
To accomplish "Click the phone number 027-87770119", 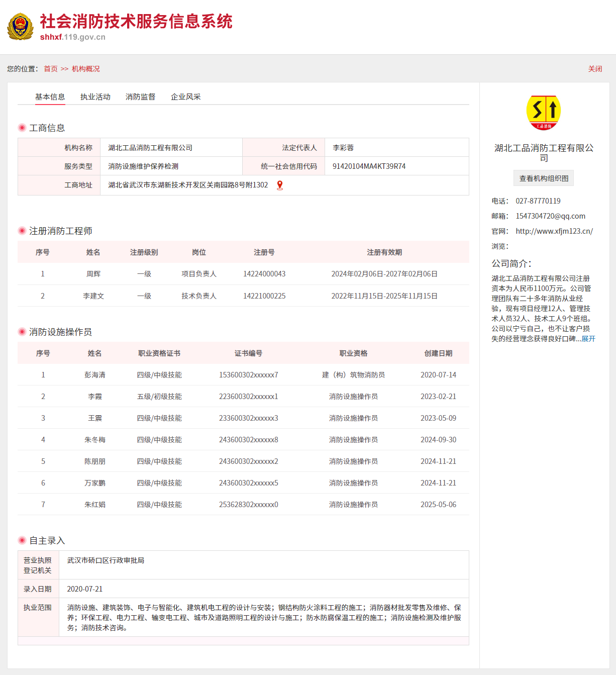I will (538, 201).
